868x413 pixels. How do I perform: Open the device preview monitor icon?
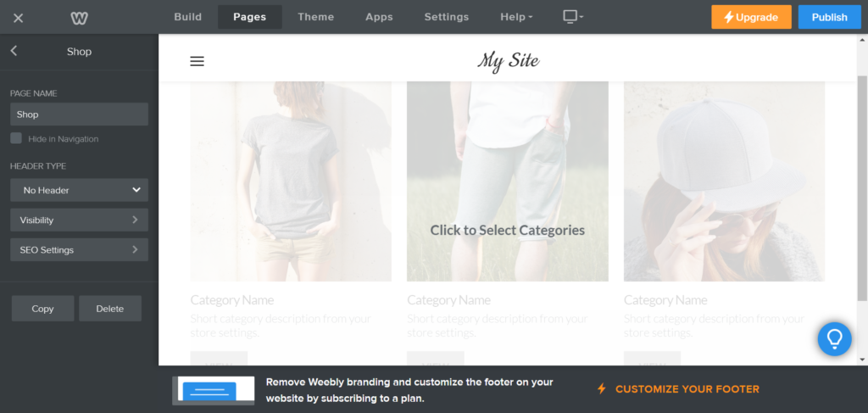click(x=573, y=17)
